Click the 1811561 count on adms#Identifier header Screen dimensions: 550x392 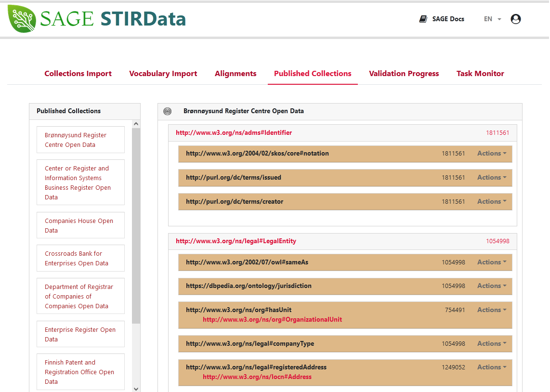498,132
